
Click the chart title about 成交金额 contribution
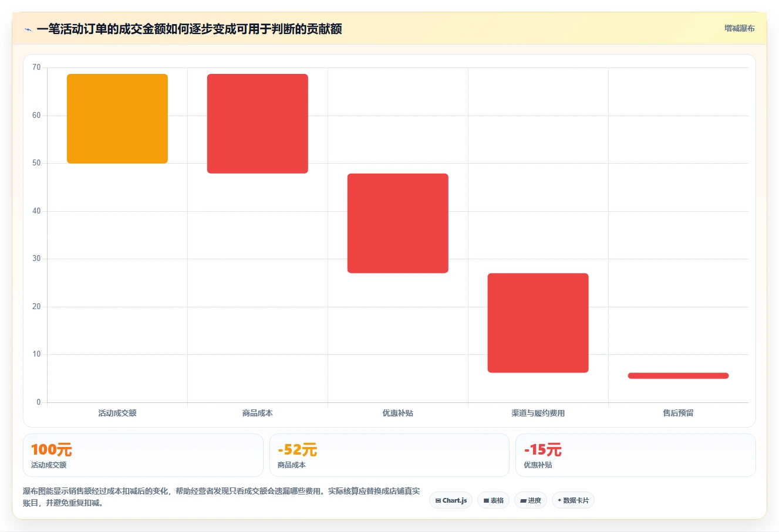pyautogui.click(x=189, y=29)
